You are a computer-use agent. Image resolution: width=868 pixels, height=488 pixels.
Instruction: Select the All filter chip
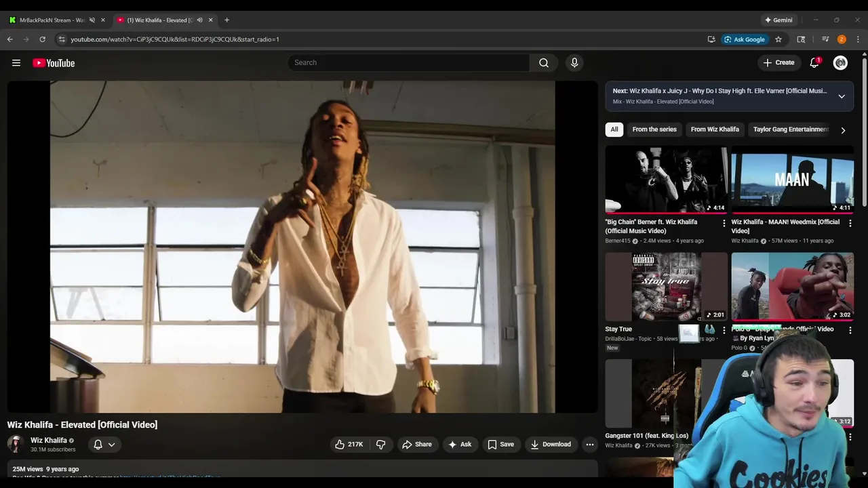click(614, 129)
